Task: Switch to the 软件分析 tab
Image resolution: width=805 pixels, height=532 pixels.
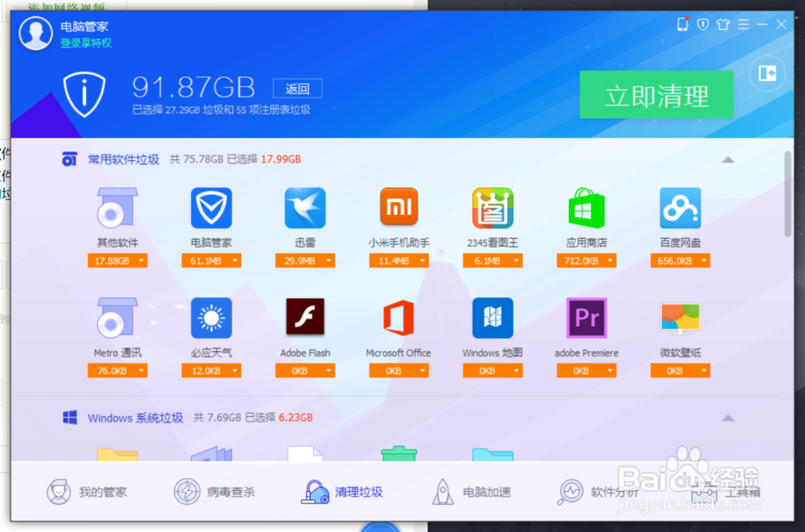Action: [598, 492]
